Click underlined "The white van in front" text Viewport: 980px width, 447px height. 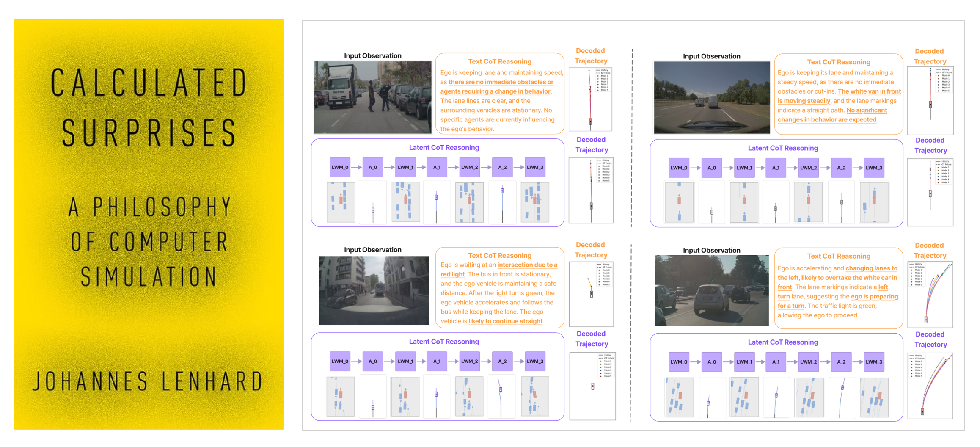click(x=869, y=91)
